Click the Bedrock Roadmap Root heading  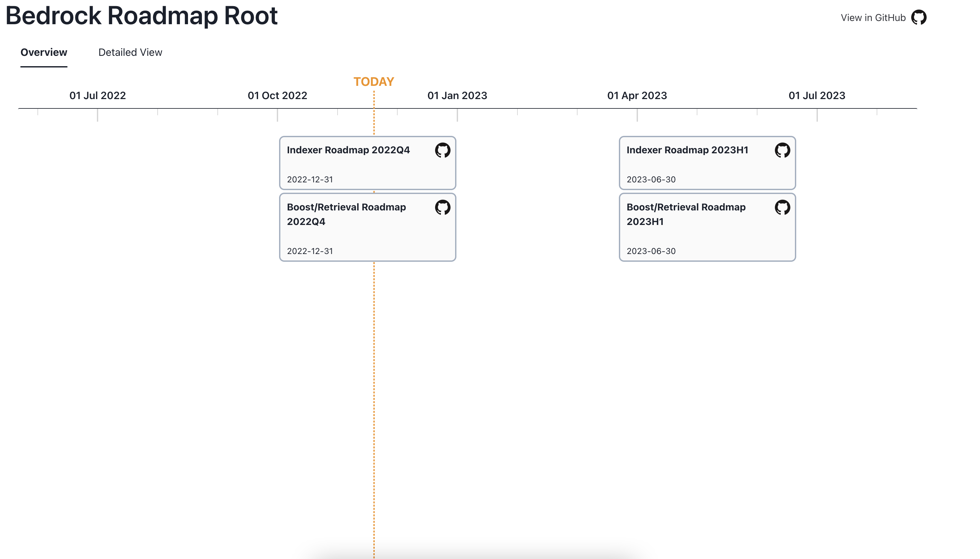141,16
